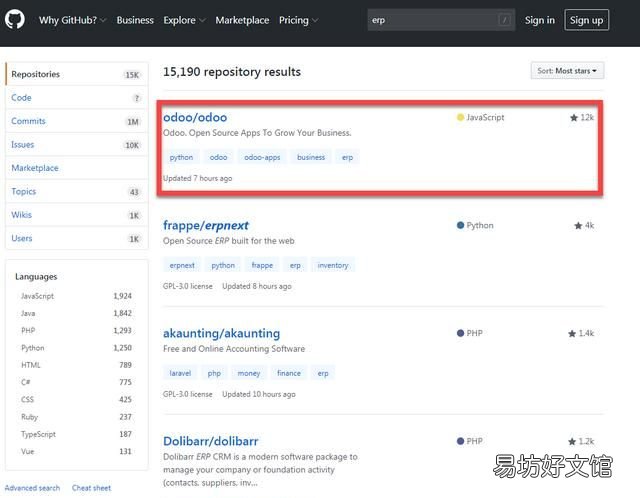Star count icon for odoo/odoo
This screenshot has height=498, width=640.
click(574, 118)
